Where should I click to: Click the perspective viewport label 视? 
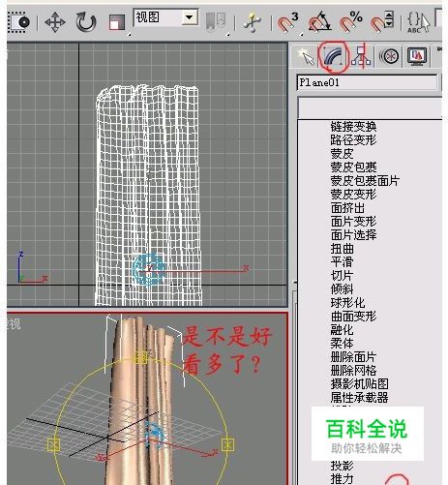15,323
